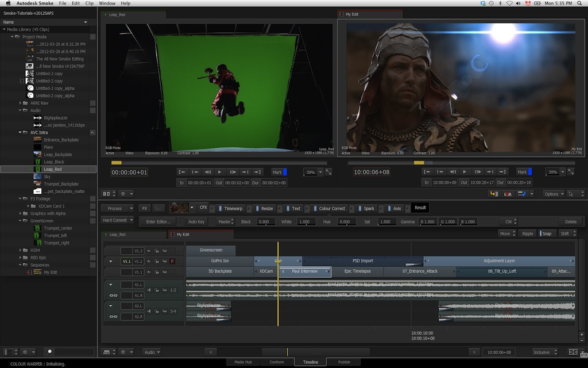The image size is (588, 368).
Task: Toggle visibility eye for track V1.3
Action: pyautogui.click(x=149, y=251)
